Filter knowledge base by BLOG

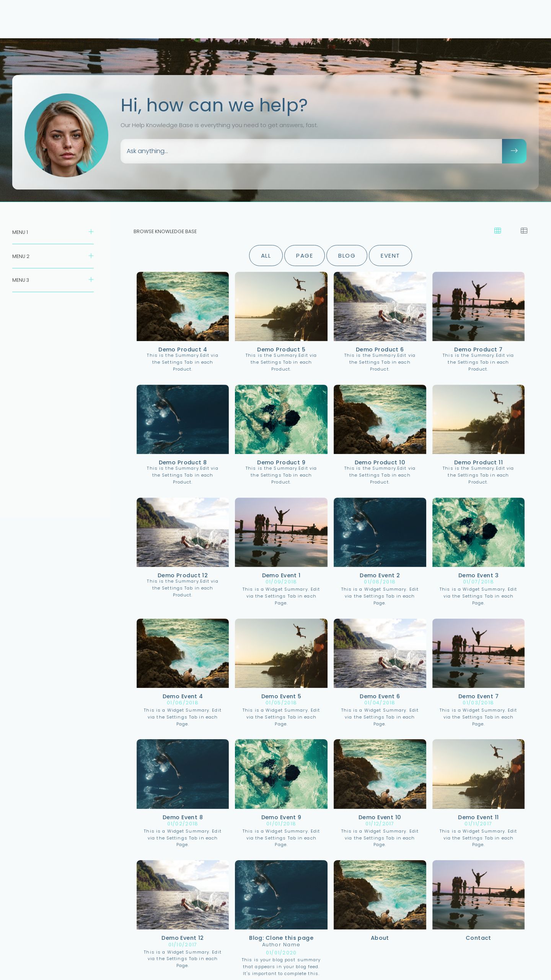coord(347,255)
